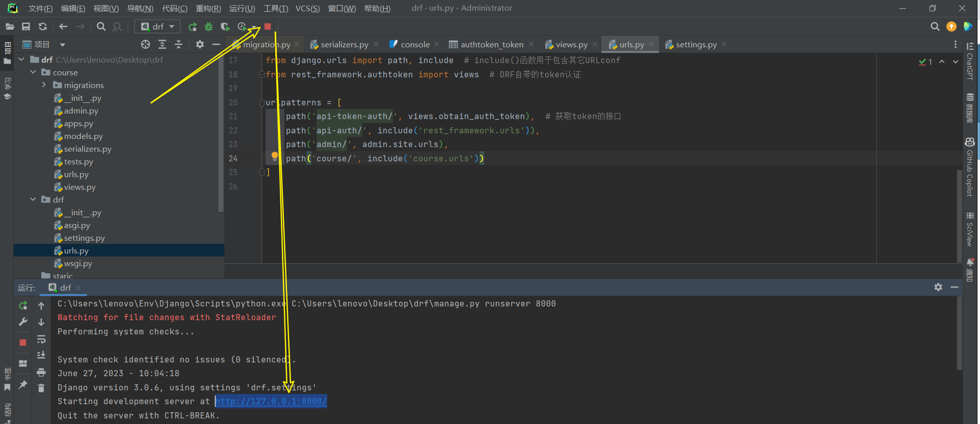Expand the migrations folder
The height and width of the screenshot is (424, 980).
coord(44,85)
